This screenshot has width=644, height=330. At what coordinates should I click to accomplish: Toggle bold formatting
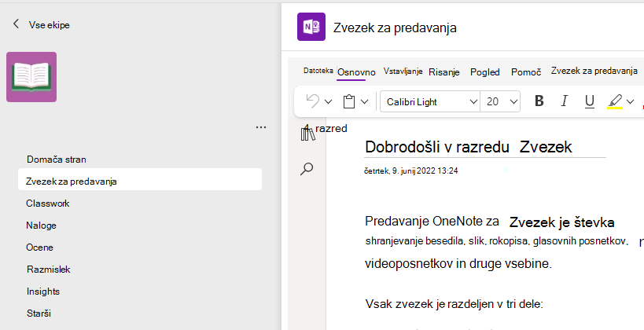point(539,101)
